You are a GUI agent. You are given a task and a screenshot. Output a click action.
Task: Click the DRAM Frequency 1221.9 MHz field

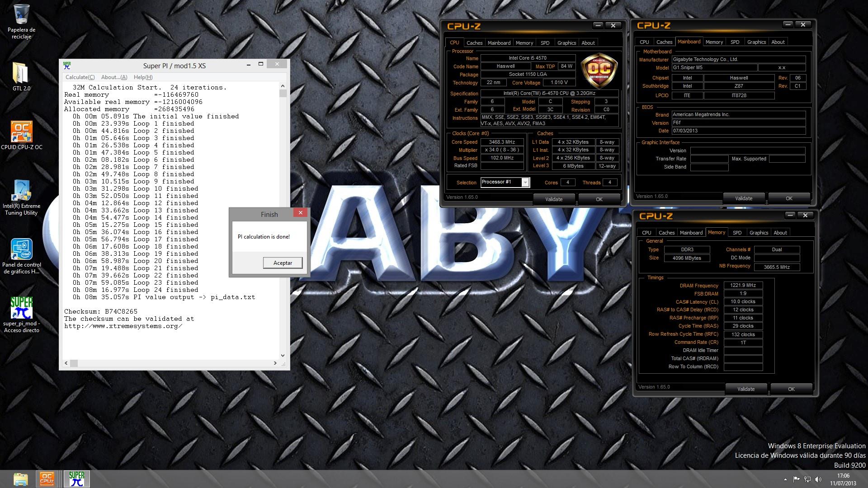click(743, 286)
